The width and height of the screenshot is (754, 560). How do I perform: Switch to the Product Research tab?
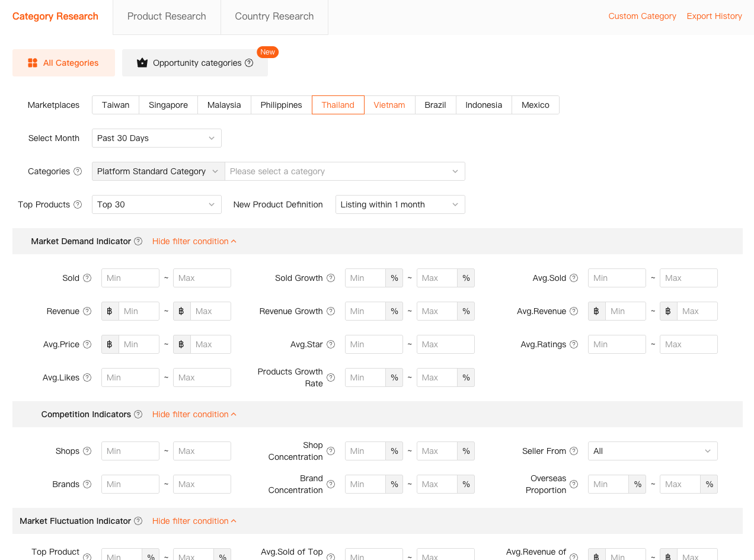pos(167,17)
